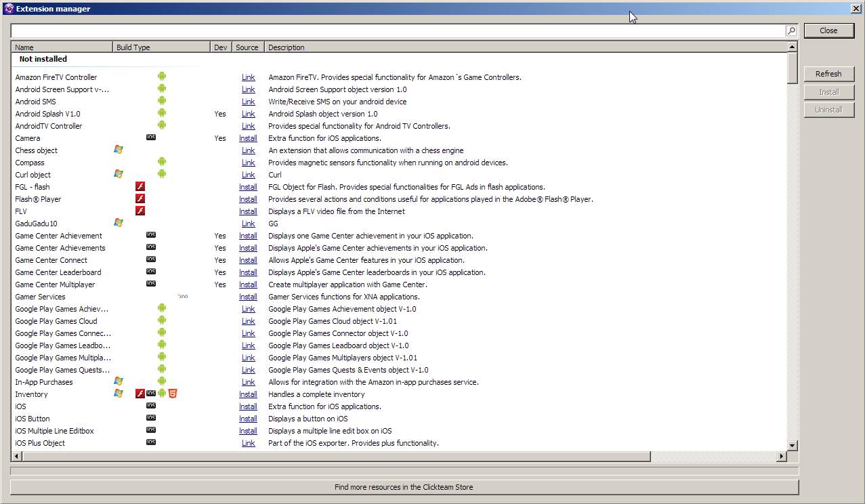Click the Flash icon in Inventory row
The height and width of the screenshot is (504, 865).
140,394
